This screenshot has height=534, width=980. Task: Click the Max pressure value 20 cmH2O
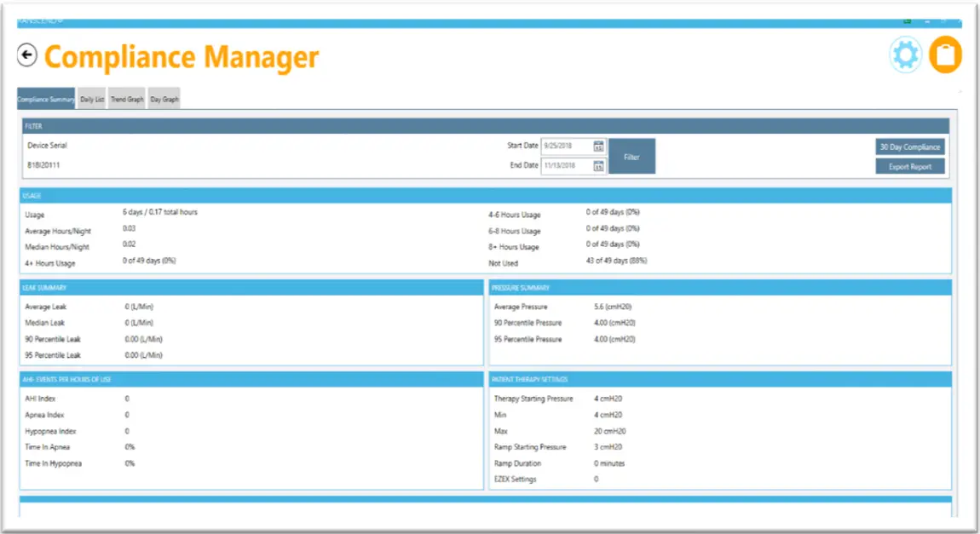coord(609,431)
